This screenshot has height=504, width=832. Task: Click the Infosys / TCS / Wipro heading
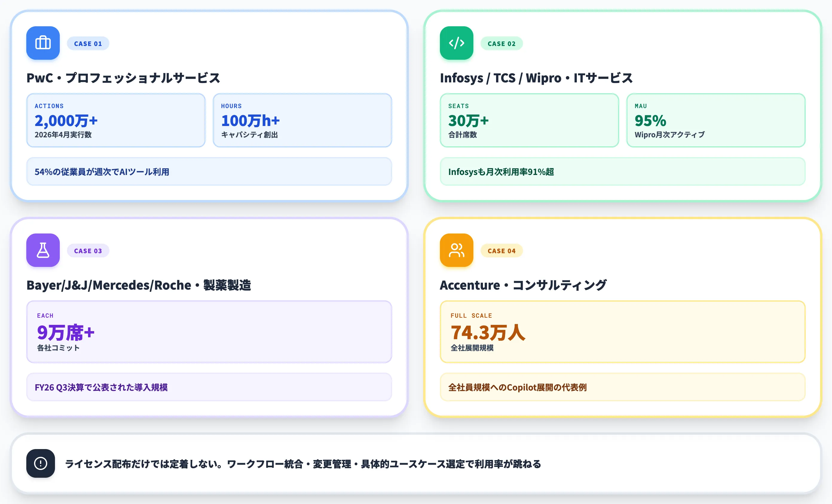(536, 78)
